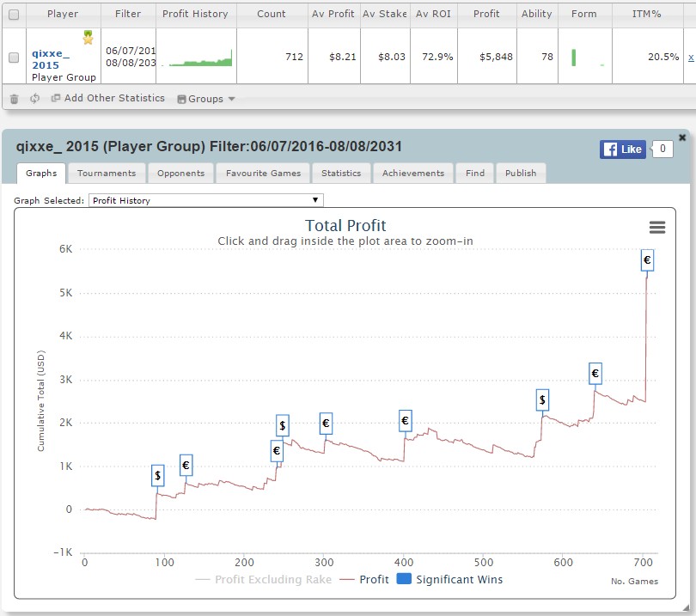696x616 pixels.
Task: Open the qixxe_ 2015 player link
Action: [50, 59]
